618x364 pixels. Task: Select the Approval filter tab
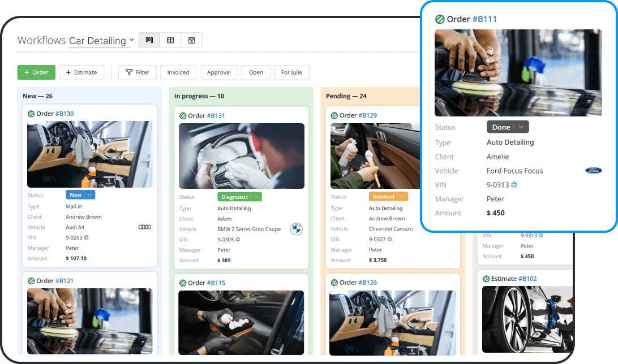(x=218, y=72)
